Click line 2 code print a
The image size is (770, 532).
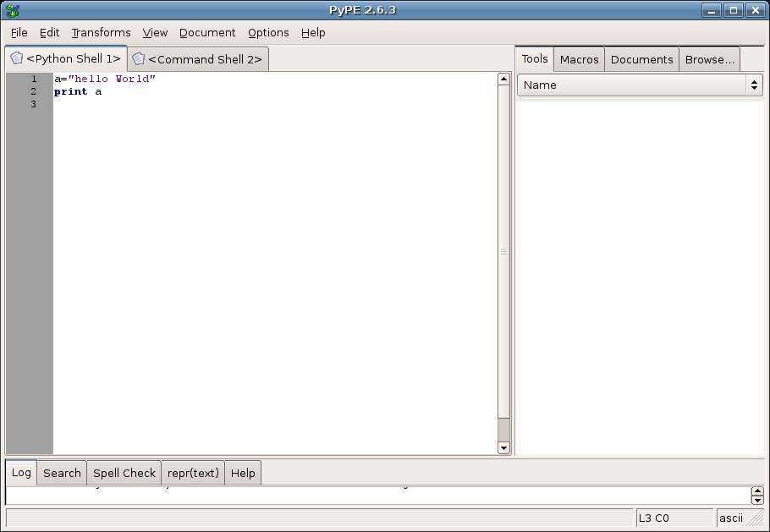tap(78, 92)
